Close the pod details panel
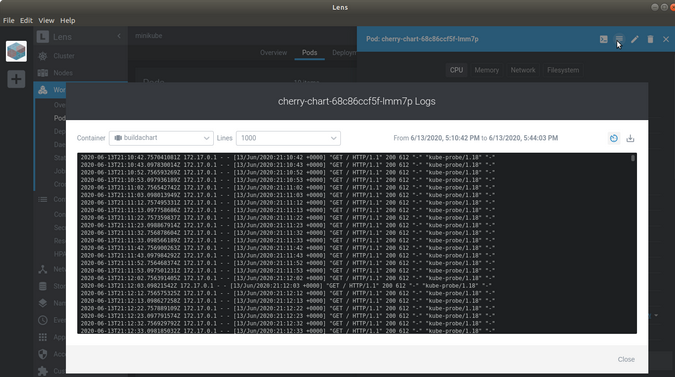Screen dimensions: 675x377 tap(666, 39)
